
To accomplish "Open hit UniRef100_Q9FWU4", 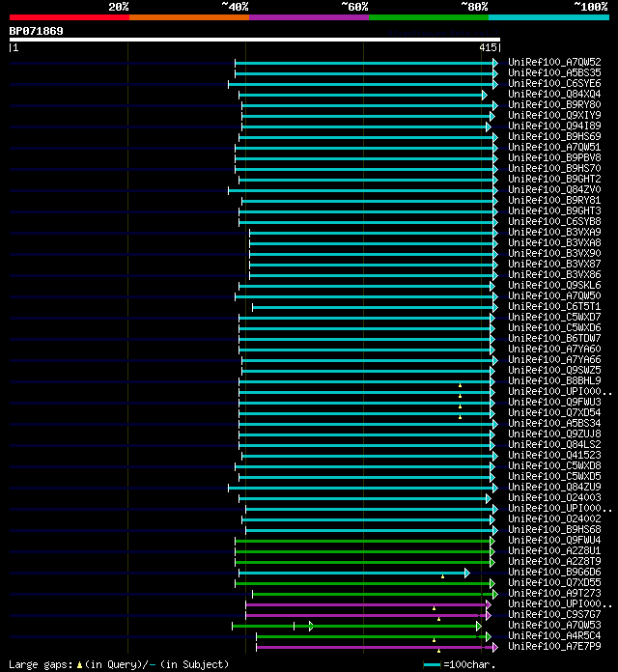I will (x=554, y=540).
